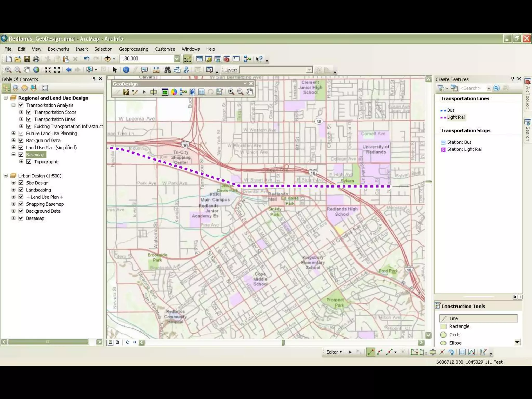Click the Go Back to Previous Extent arrow
532x399 pixels.
[x=69, y=70]
